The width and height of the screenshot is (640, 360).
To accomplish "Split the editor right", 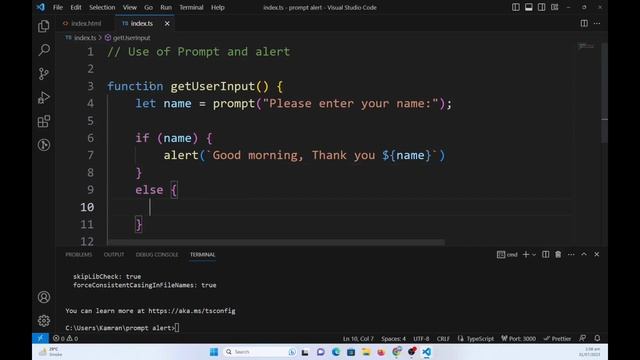I will click(584, 23).
